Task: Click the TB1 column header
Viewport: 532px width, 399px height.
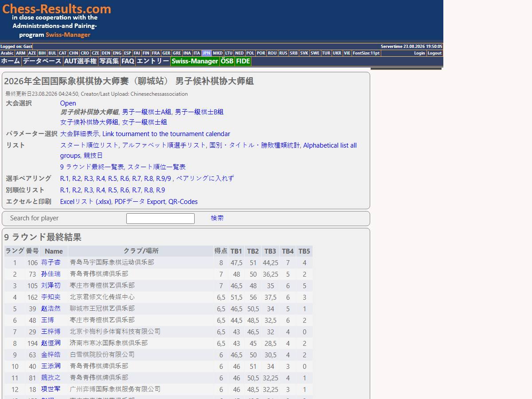Action: [236, 251]
